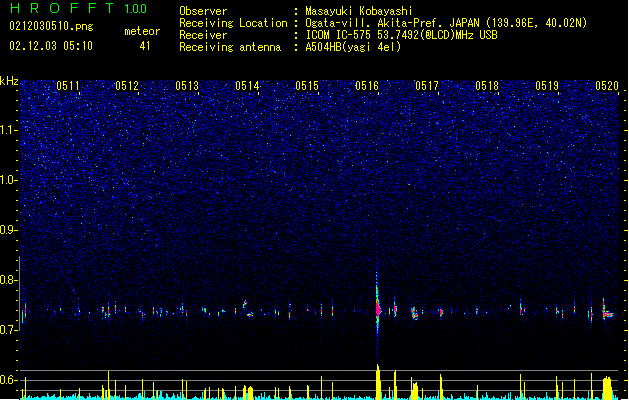
Task: Click the A504HB(yagi 4el) antenna text
Action: click(x=353, y=47)
